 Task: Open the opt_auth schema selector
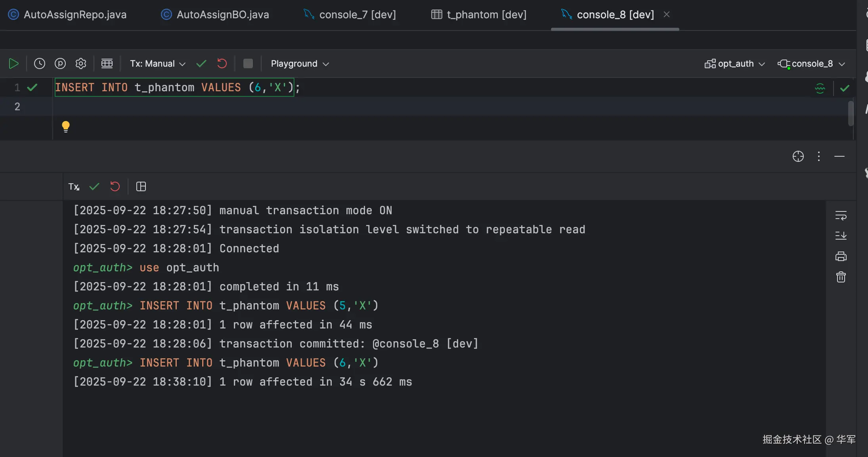coord(735,63)
